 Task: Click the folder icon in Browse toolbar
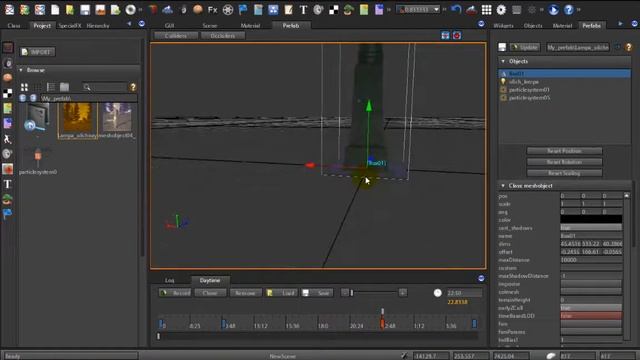click(64, 87)
